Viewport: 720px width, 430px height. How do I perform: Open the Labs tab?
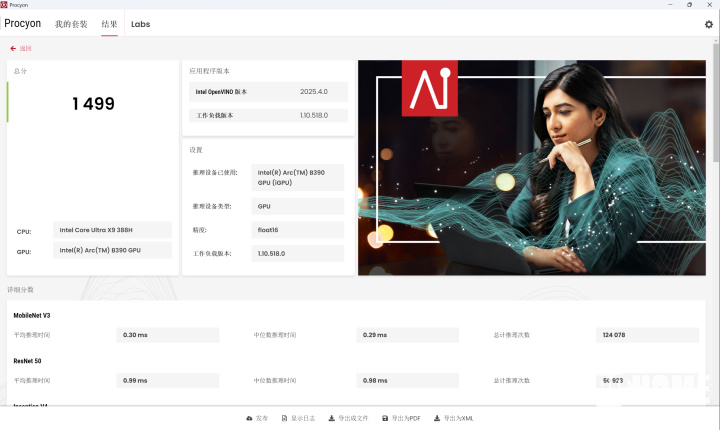point(141,24)
